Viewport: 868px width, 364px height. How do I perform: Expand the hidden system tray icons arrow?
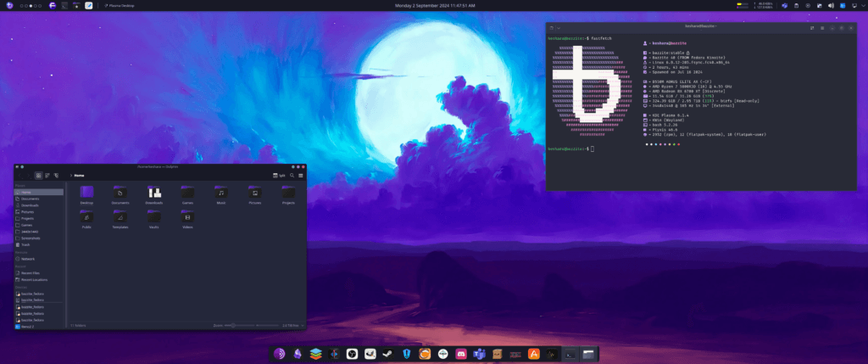coord(863,6)
